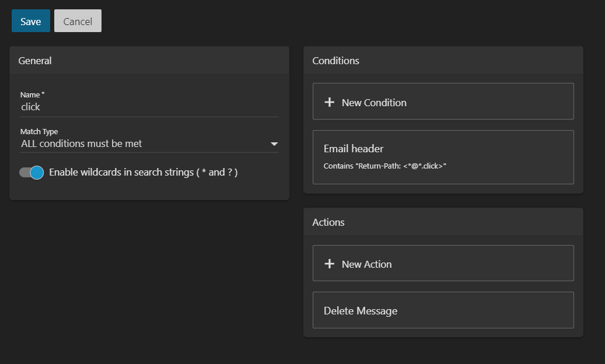Viewport: 605px width, 364px height.
Task: Click the plus icon beside New Action
Action: click(329, 264)
